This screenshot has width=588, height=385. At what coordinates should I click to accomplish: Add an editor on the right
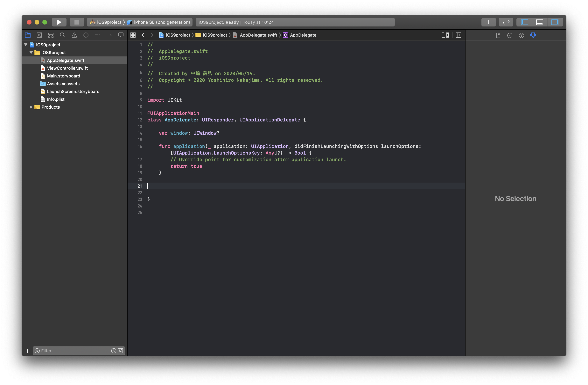[x=458, y=35]
